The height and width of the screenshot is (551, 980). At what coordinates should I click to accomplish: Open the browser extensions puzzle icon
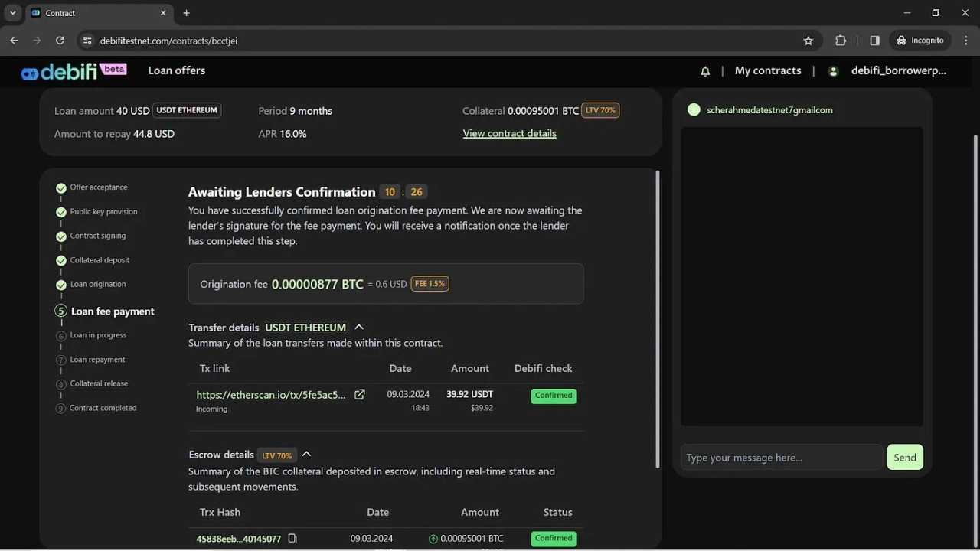(841, 41)
